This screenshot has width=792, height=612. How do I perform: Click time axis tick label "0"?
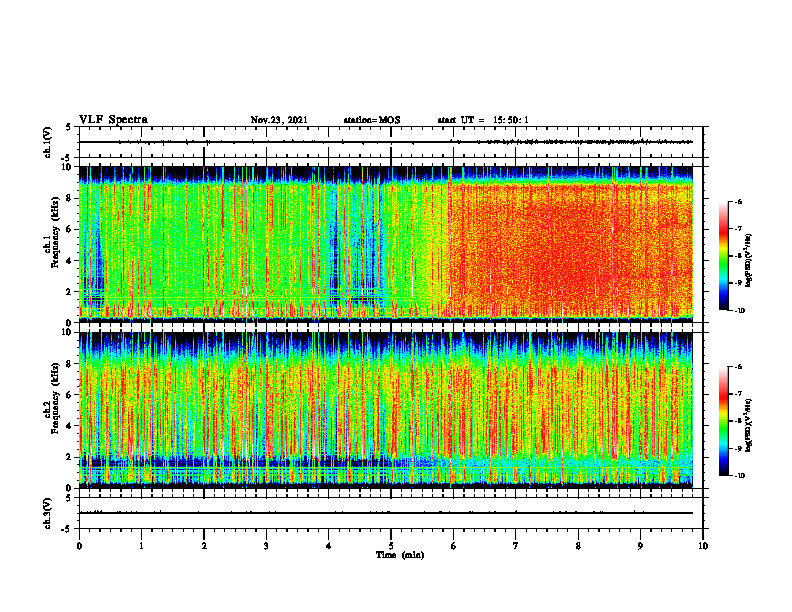pos(79,546)
